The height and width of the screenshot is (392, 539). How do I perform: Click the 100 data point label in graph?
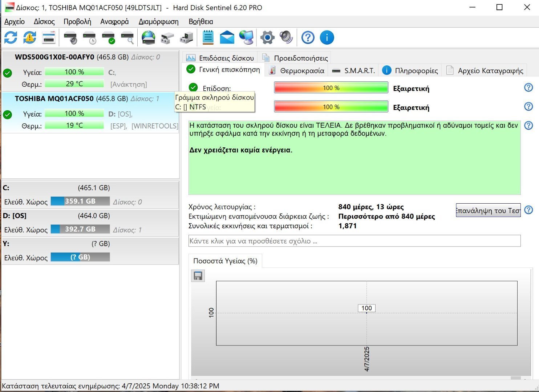366,308
